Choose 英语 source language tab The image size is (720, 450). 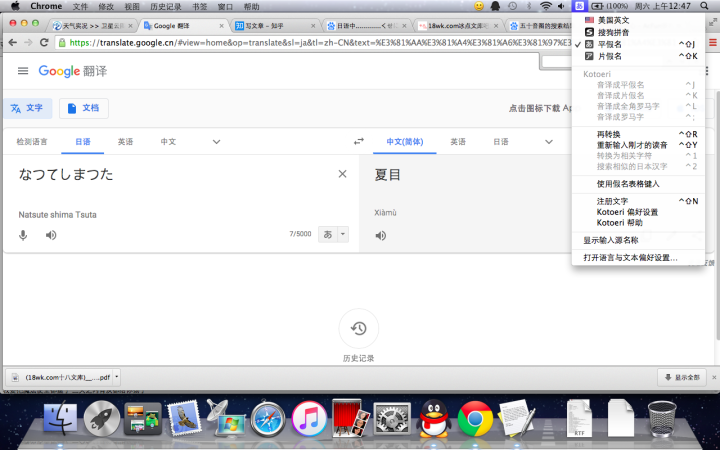125,141
